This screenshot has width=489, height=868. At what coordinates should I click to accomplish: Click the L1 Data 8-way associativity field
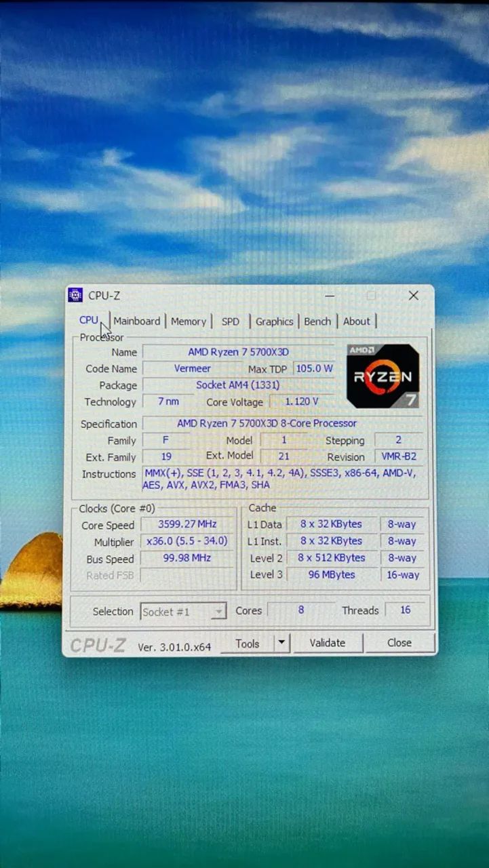point(402,524)
